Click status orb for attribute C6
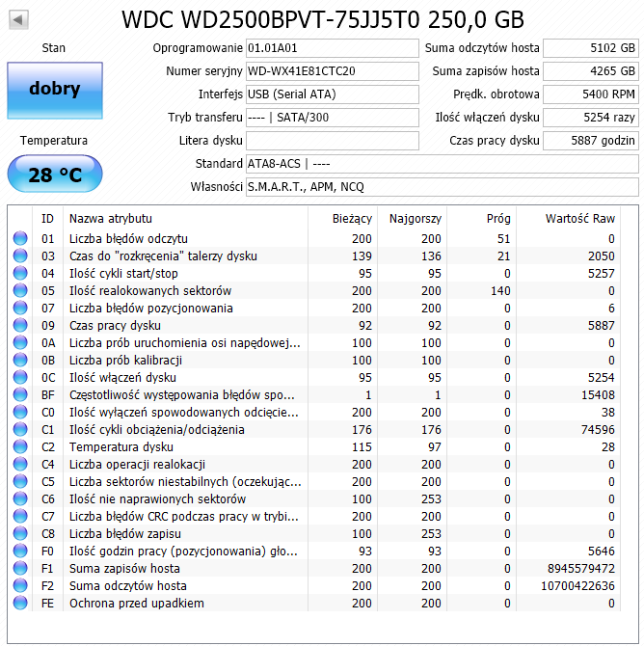 (x=20, y=498)
